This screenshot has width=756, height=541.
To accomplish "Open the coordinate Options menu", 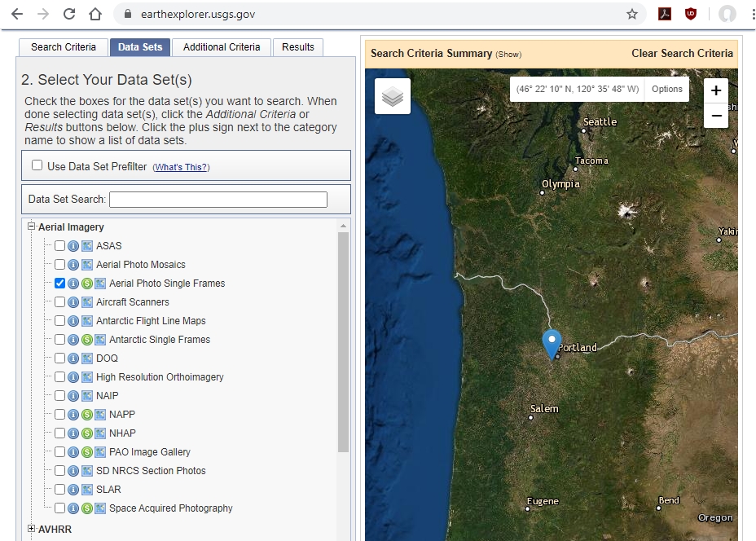I will click(666, 89).
